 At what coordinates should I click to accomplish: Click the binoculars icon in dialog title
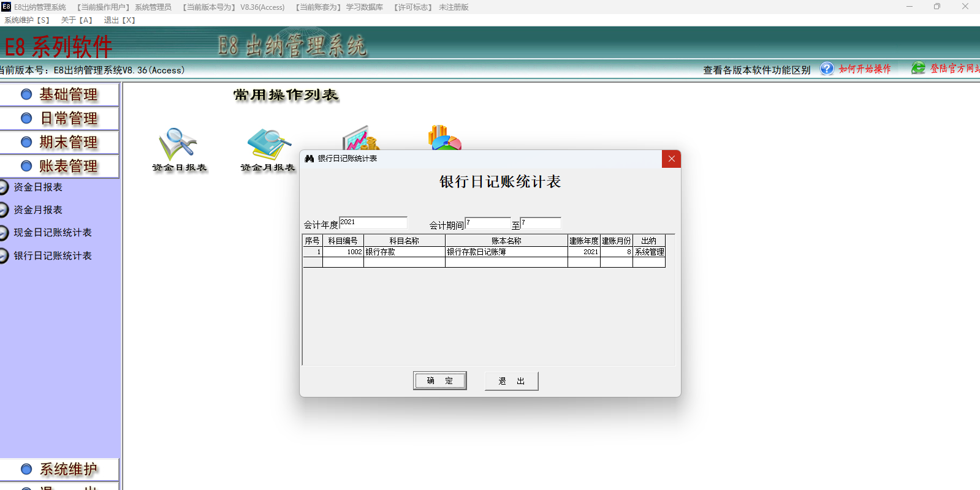pos(310,159)
